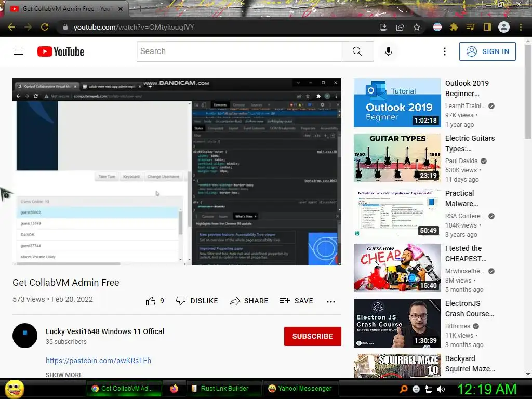Switch to Yahoo! Messenger taskbar item
Screen dimensions: 532x399
click(x=300, y=389)
